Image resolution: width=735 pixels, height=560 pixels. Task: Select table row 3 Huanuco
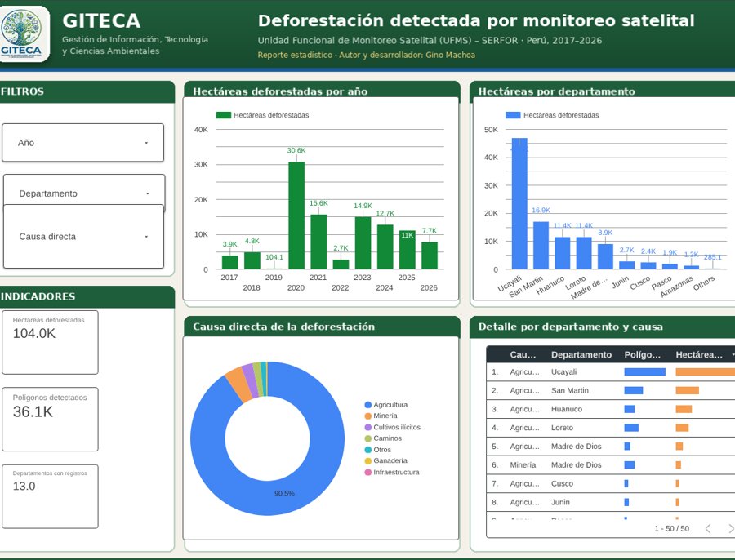[x=611, y=409]
